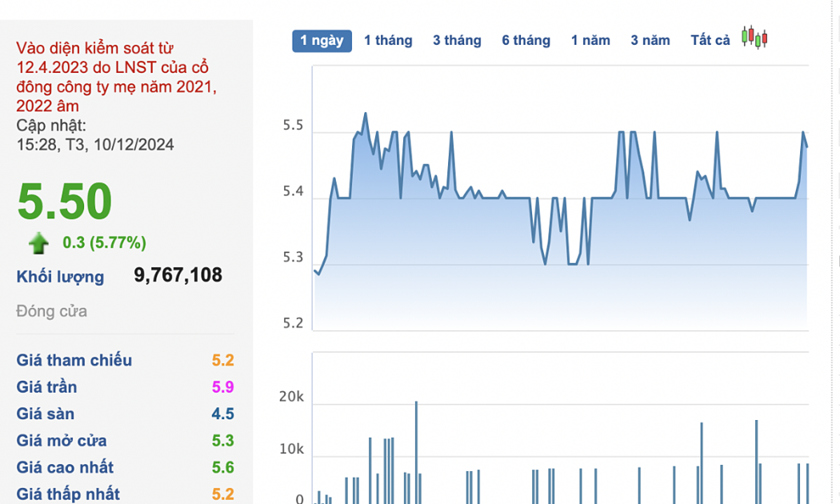The height and width of the screenshot is (504, 840).
Task: Select the Giá mở cửa label
Action: coord(62,441)
